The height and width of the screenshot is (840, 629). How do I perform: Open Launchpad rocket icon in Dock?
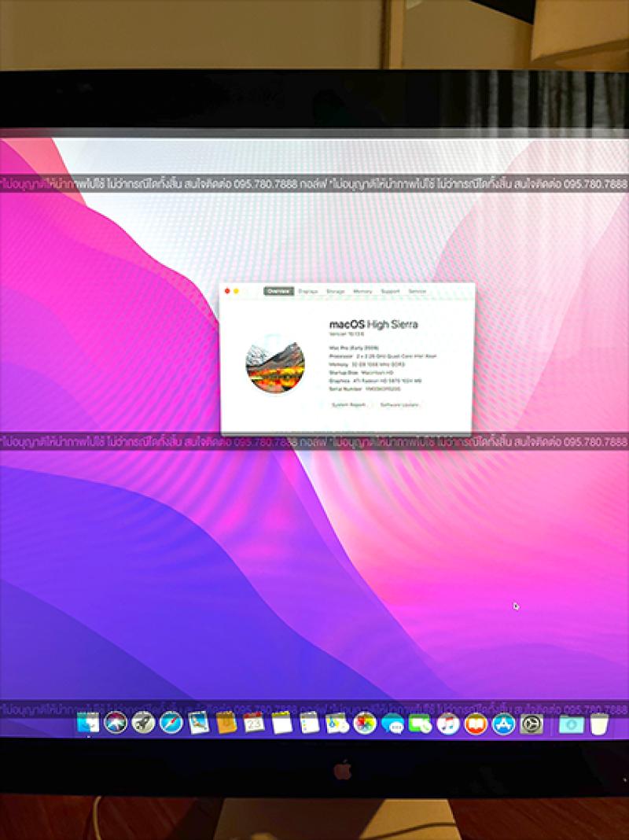point(143,724)
